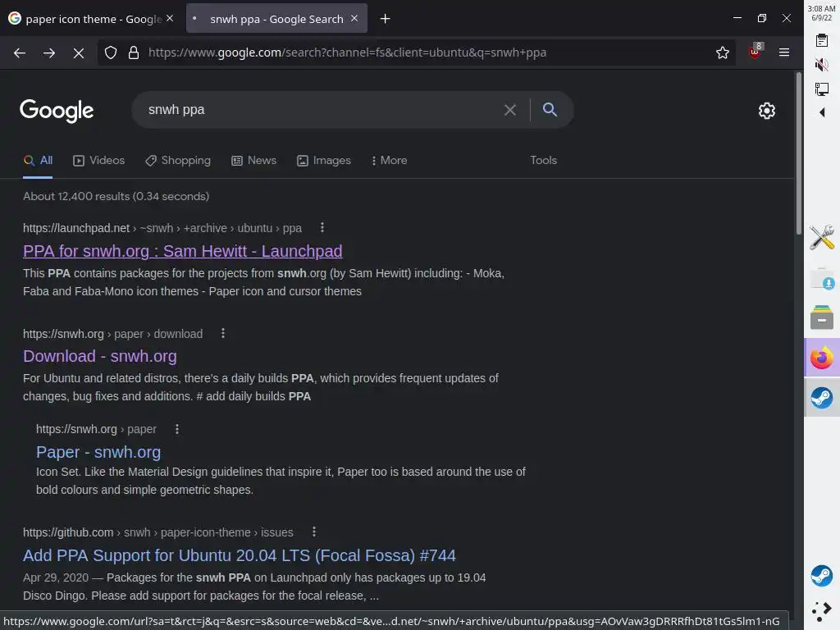Switch to Shopping results

coord(178,160)
